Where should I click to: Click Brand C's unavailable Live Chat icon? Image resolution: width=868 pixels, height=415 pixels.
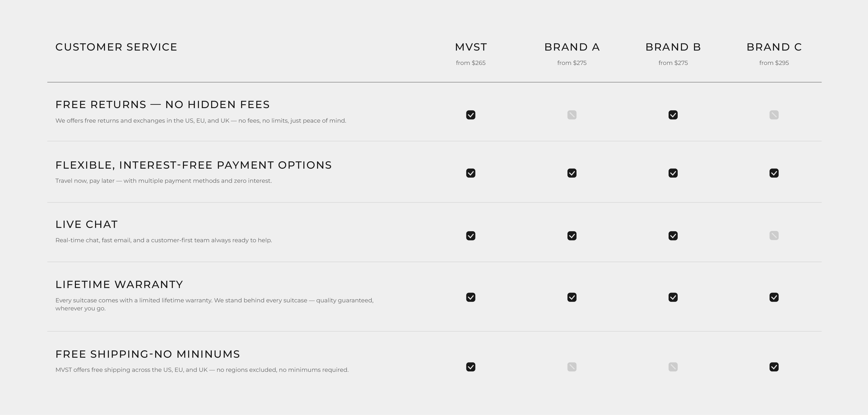pos(774,236)
